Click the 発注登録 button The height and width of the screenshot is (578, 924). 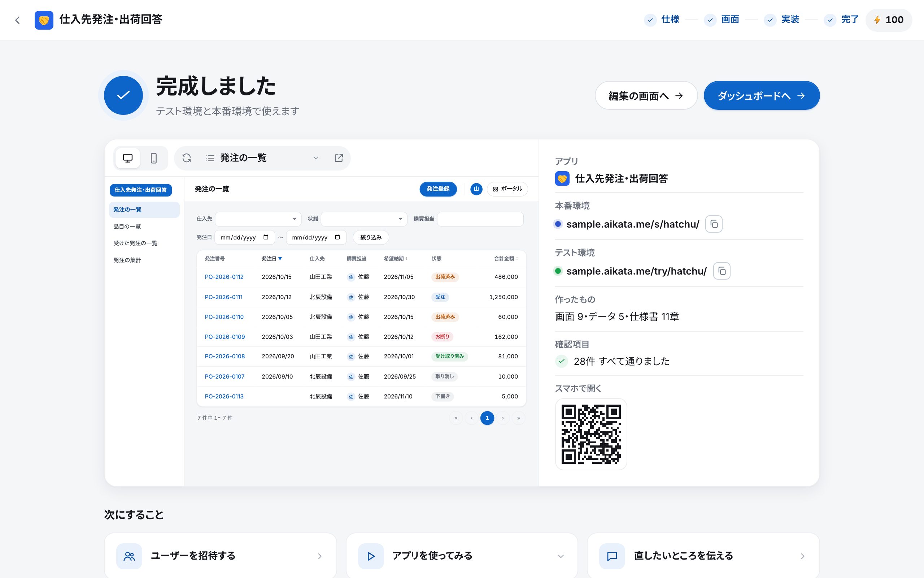[438, 189]
